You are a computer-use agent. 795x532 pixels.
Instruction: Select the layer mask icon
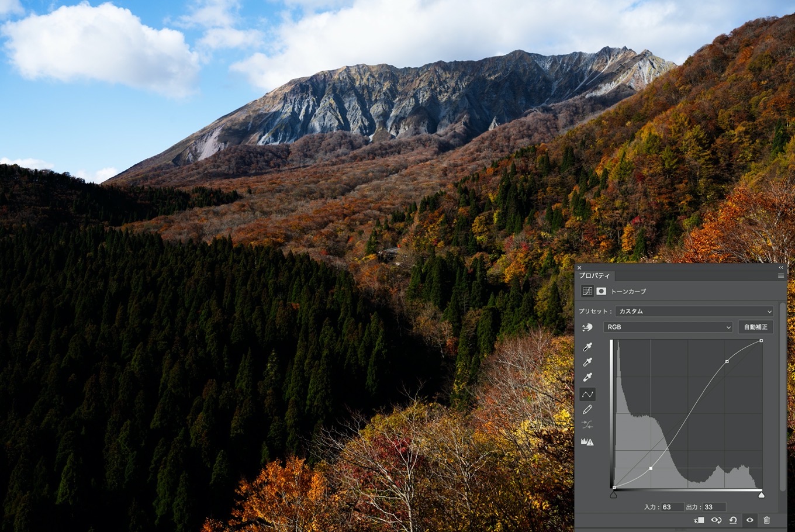(x=601, y=291)
